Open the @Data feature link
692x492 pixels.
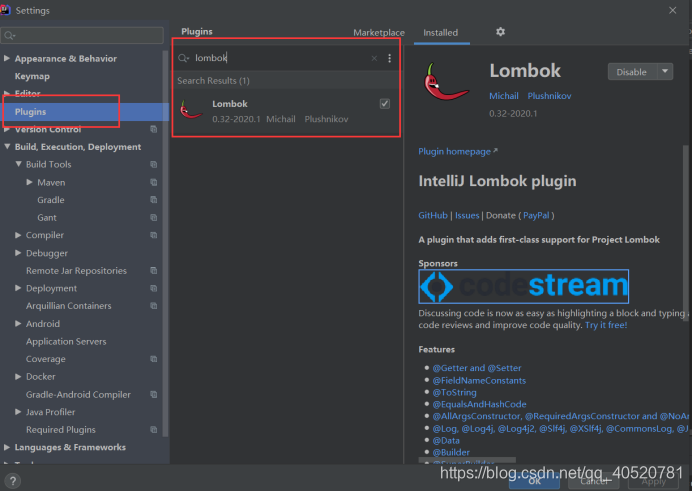point(446,440)
